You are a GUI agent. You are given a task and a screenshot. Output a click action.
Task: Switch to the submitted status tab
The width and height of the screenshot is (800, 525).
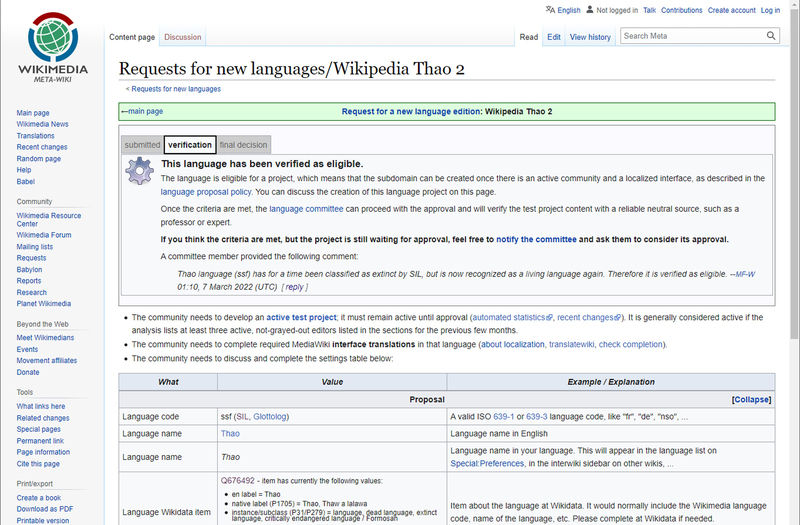[x=142, y=145]
